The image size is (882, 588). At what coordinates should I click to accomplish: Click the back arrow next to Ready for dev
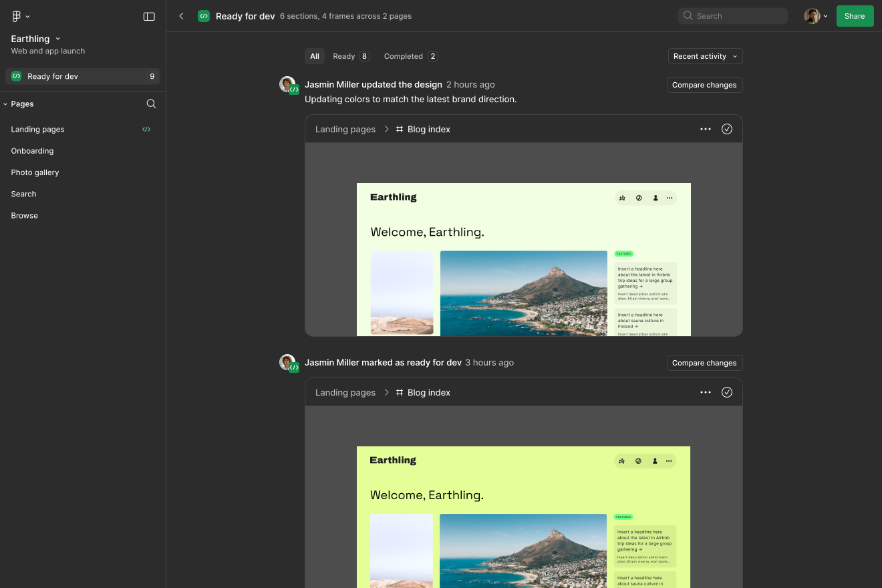[x=181, y=15]
